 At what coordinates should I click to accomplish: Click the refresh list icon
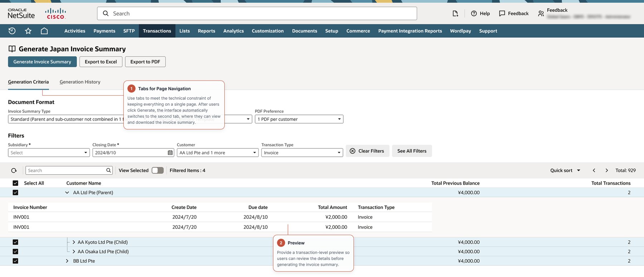14,170
